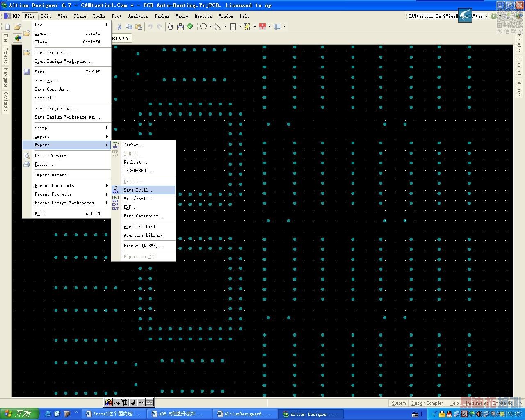Click the undo arrow toolbar icon
525x420 pixels.
click(x=150, y=27)
